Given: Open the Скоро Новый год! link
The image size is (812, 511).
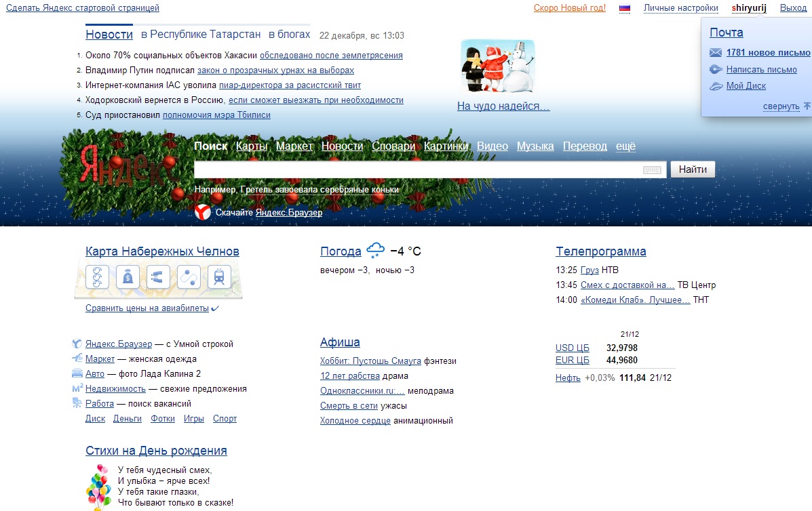Looking at the screenshot, I should 570,8.
